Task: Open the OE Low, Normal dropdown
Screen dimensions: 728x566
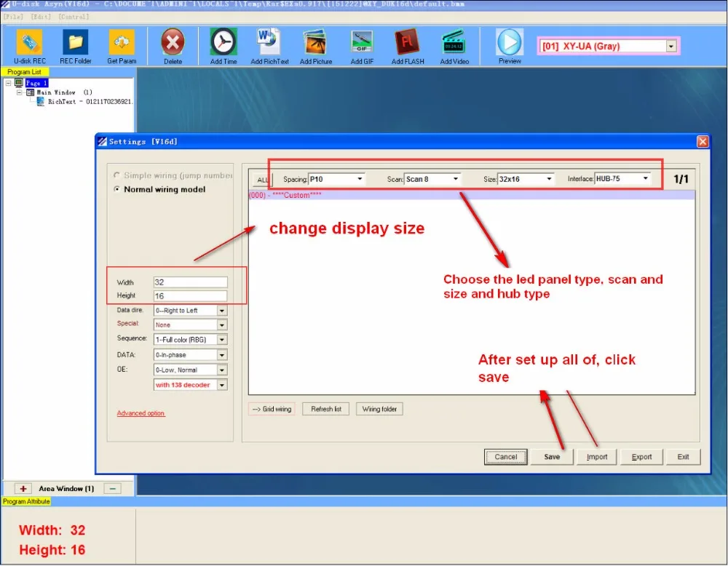Action: [222, 370]
